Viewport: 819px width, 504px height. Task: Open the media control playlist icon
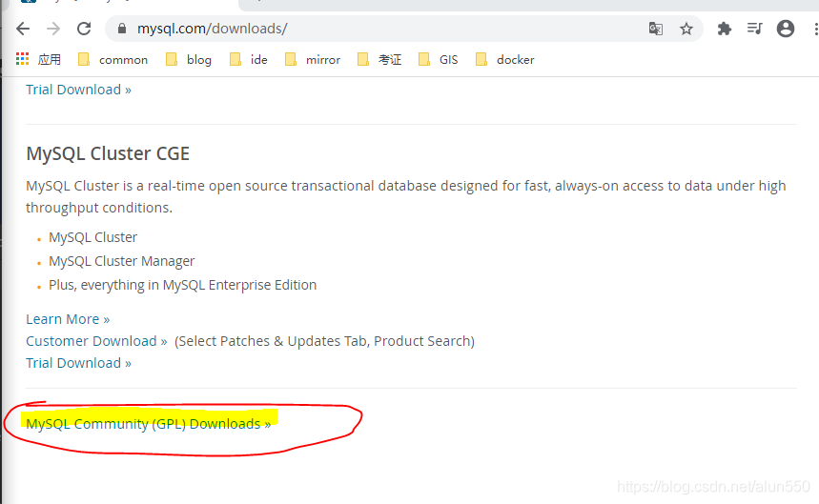click(755, 29)
